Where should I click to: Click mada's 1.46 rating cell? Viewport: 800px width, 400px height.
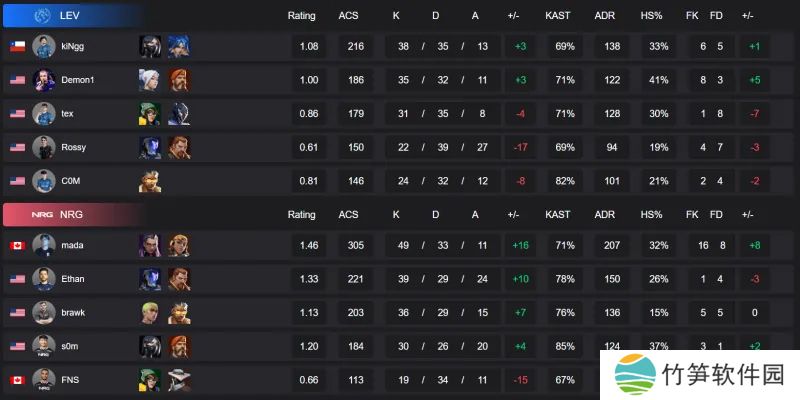(x=308, y=245)
